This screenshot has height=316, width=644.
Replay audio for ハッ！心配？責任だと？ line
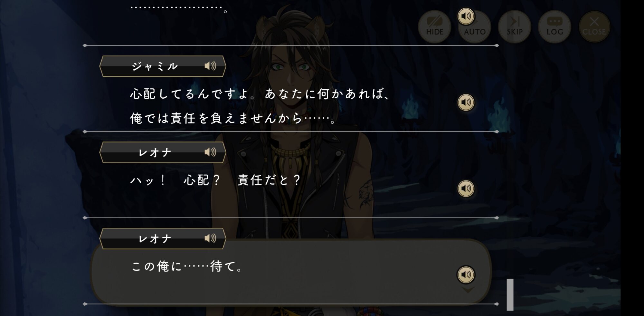(466, 188)
